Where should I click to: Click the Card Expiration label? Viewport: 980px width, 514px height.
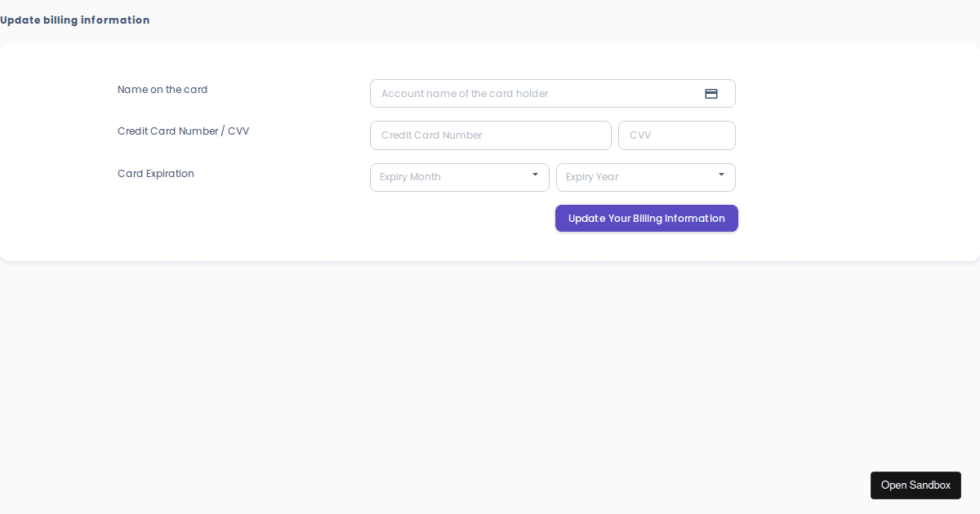point(155,173)
